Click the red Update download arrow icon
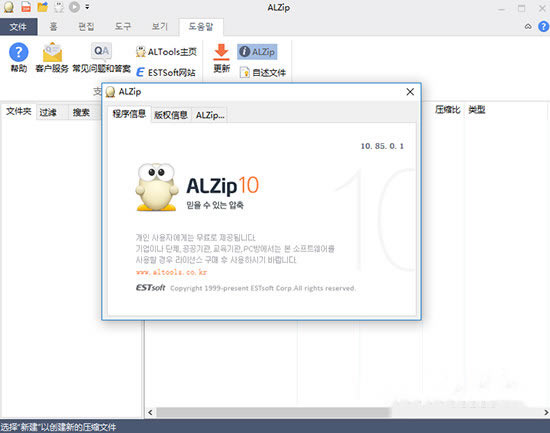This screenshot has width=550, height=433. (221, 52)
